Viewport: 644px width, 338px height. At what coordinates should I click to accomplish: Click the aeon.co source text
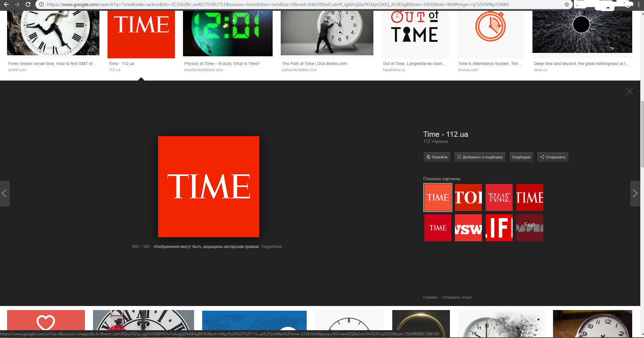click(x=541, y=70)
